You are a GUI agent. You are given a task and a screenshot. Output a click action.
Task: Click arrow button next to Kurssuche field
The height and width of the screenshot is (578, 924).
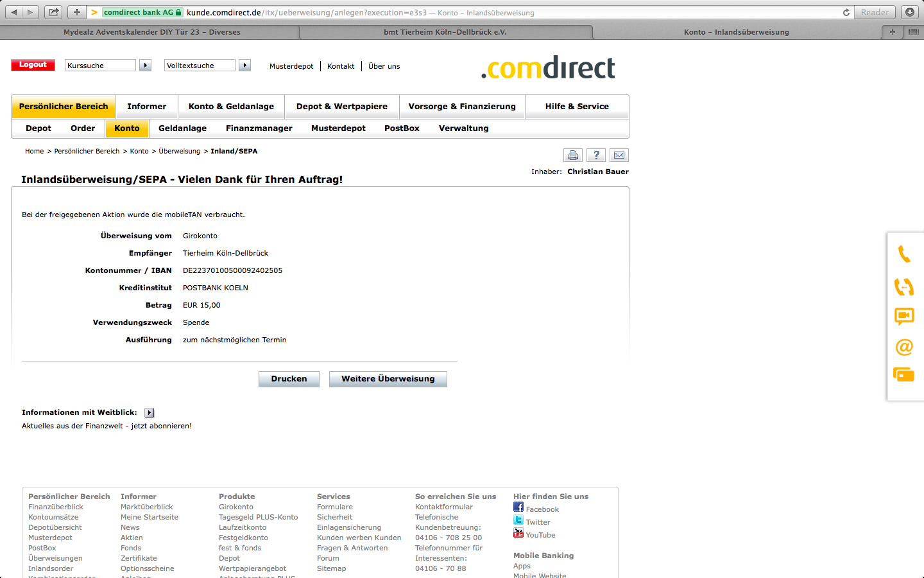(146, 66)
